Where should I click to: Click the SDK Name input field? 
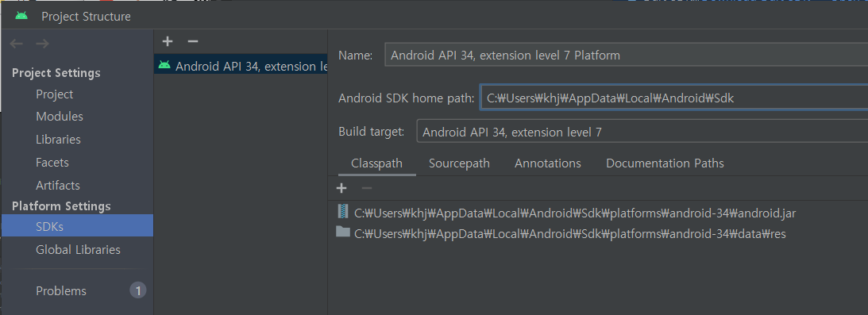[626, 56]
